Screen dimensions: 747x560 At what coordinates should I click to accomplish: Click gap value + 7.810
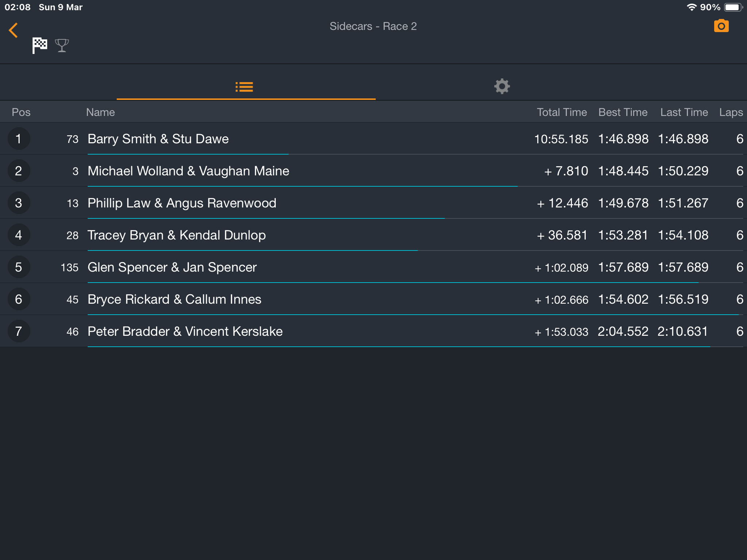[566, 171]
